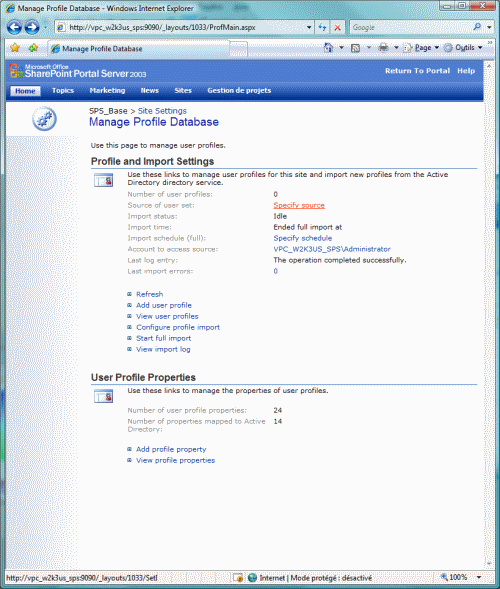Click Add user profile link

coord(164,305)
